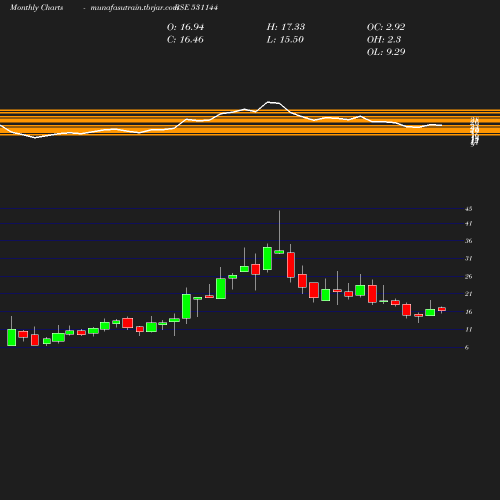Select the open value 'O: 16.94'
This screenshot has height=500, width=500.
[185, 27]
